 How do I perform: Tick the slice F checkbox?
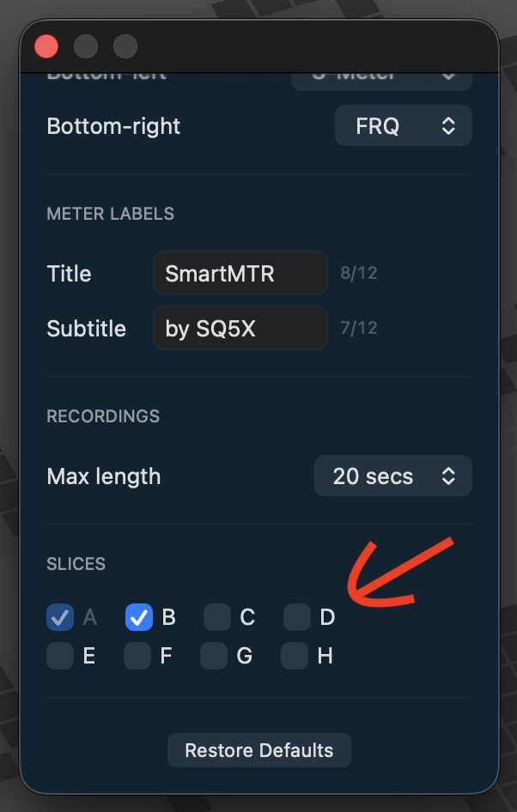click(137, 657)
